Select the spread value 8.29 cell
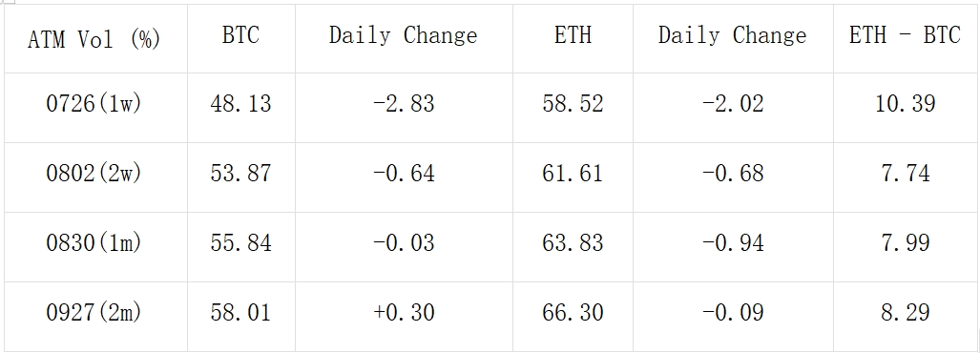Viewport: 980px width, 353px height. [906, 316]
